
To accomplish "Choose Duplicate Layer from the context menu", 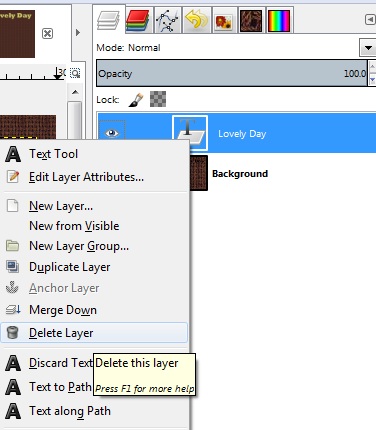I will pyautogui.click(x=94, y=267).
